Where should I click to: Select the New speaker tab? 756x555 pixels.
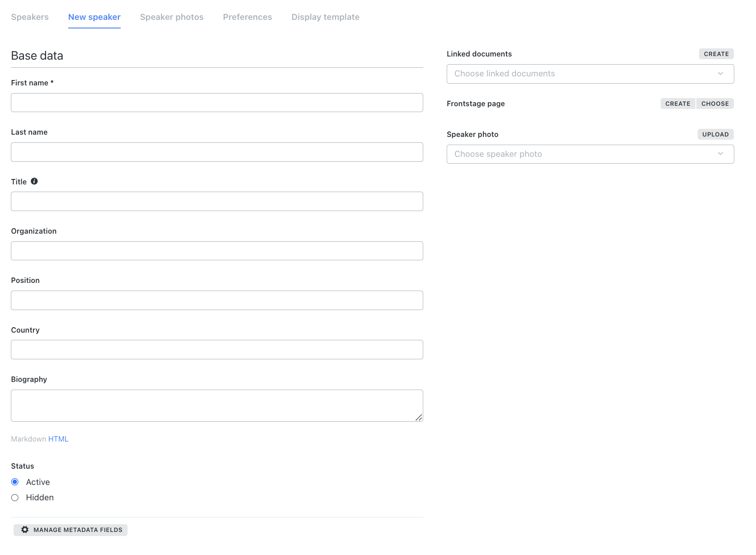pyautogui.click(x=94, y=17)
